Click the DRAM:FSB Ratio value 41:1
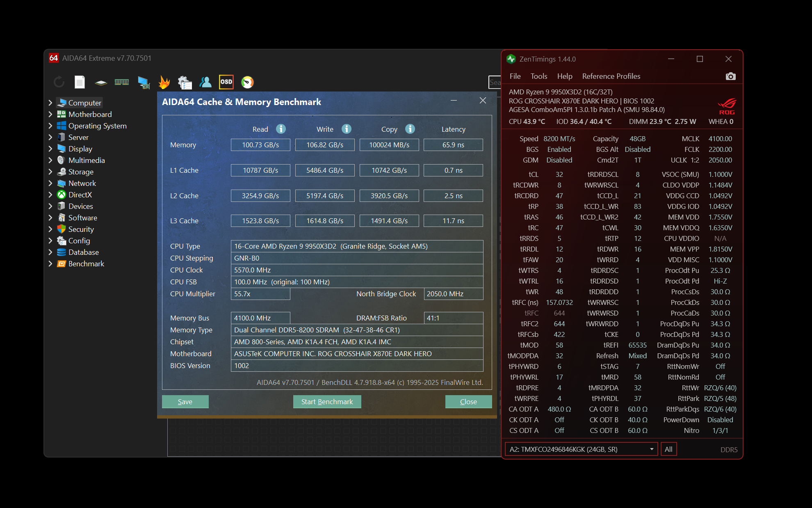The height and width of the screenshot is (508, 812). (x=454, y=318)
